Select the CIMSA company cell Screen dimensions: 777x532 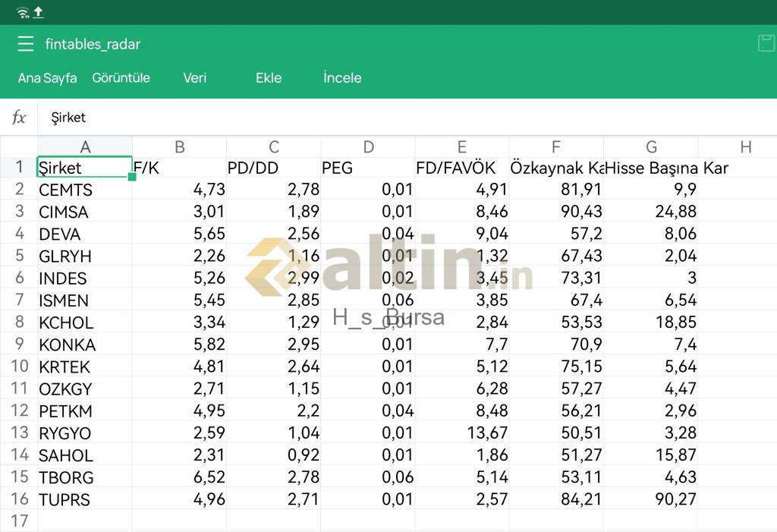click(85, 212)
